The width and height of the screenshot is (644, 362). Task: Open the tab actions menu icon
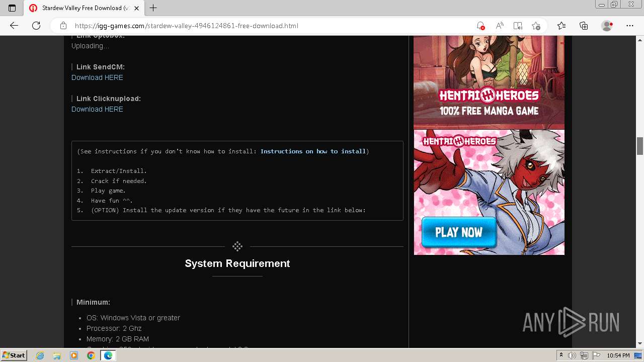pyautogui.click(x=12, y=8)
